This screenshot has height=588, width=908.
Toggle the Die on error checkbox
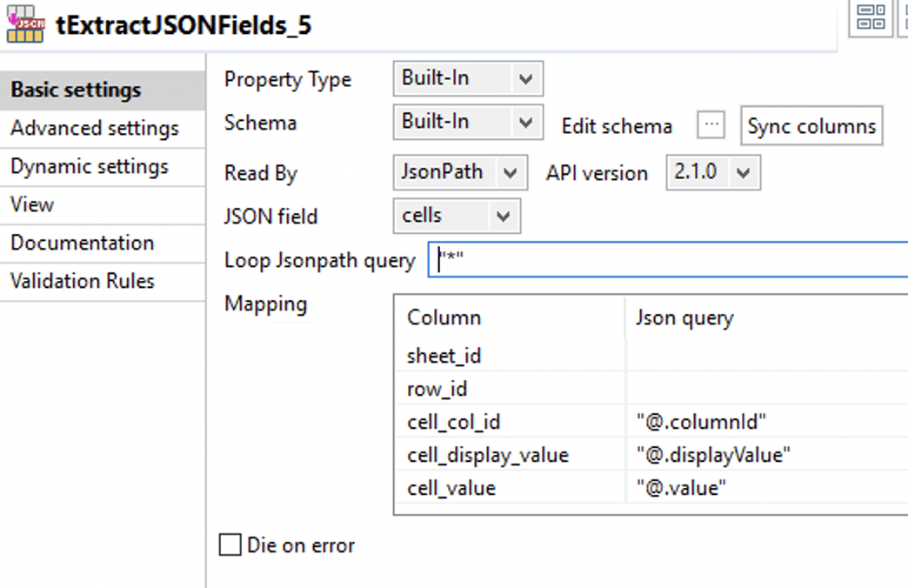click(230, 545)
